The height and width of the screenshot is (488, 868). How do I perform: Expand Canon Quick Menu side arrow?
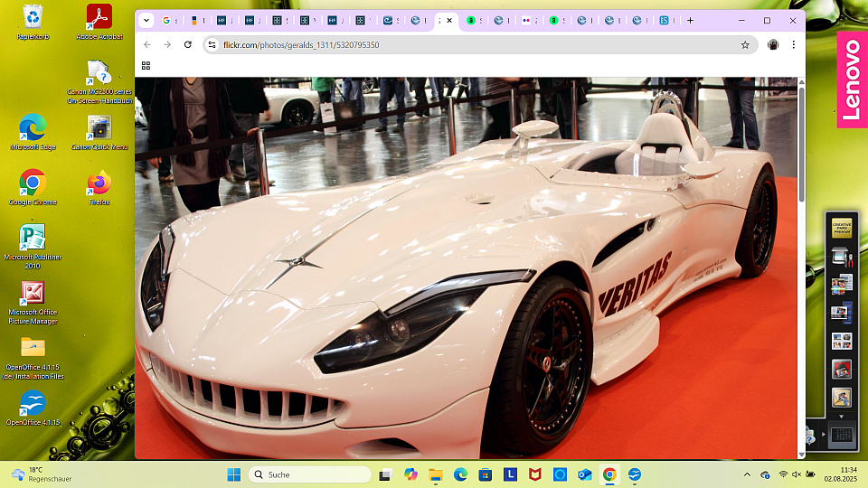(x=823, y=435)
